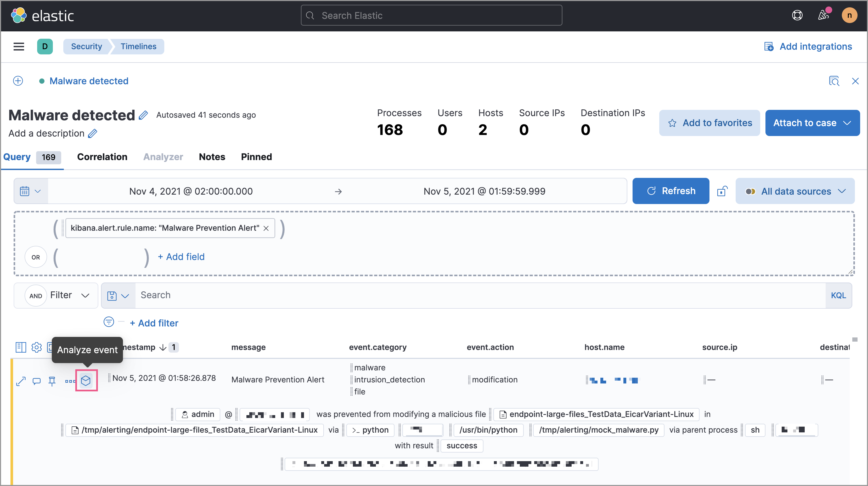The width and height of the screenshot is (868, 486).
Task: Switch to the Analyzer tab
Action: (x=163, y=157)
